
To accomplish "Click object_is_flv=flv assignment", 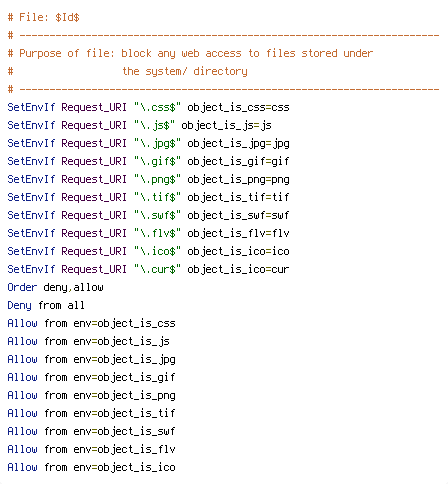I will point(238,233).
